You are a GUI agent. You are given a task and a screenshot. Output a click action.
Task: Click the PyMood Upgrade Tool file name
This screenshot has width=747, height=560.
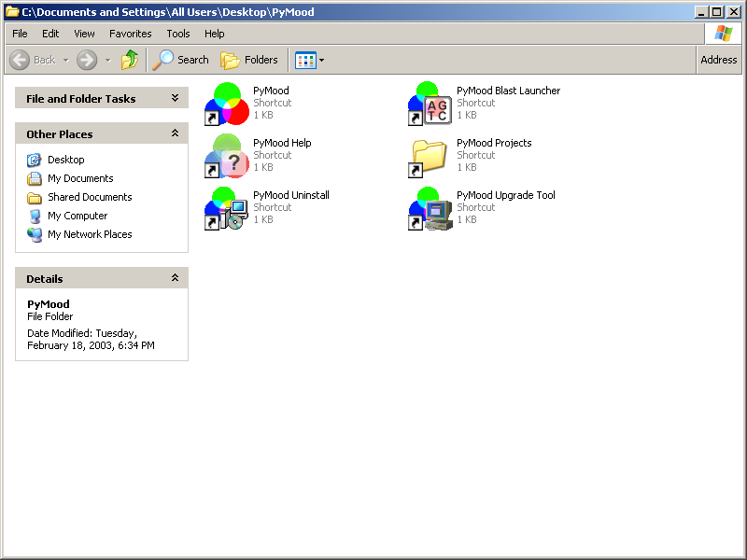506,195
